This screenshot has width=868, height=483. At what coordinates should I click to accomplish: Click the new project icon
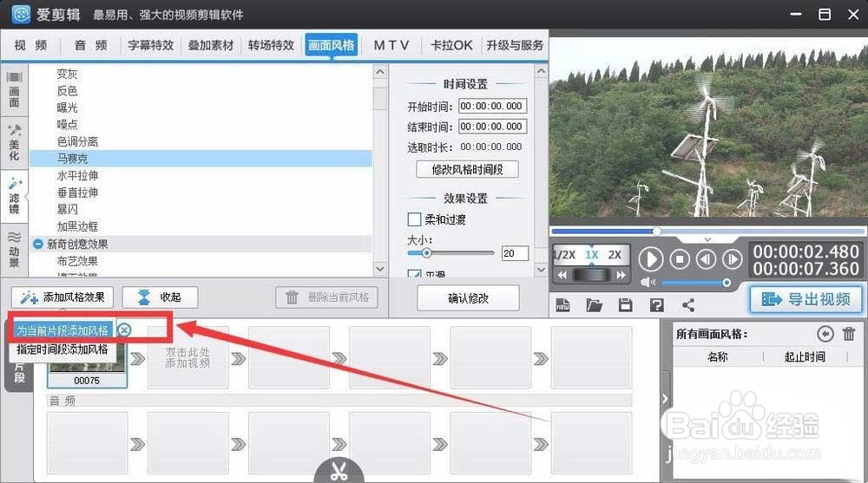pos(563,305)
